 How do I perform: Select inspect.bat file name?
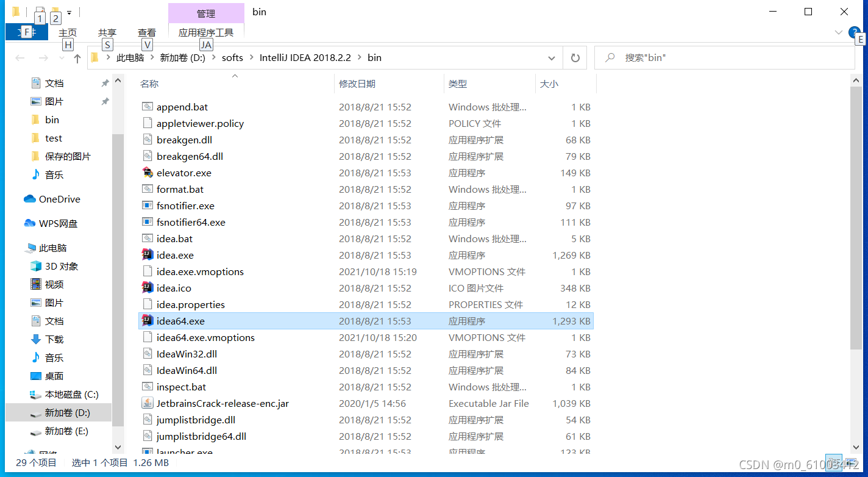coord(181,387)
